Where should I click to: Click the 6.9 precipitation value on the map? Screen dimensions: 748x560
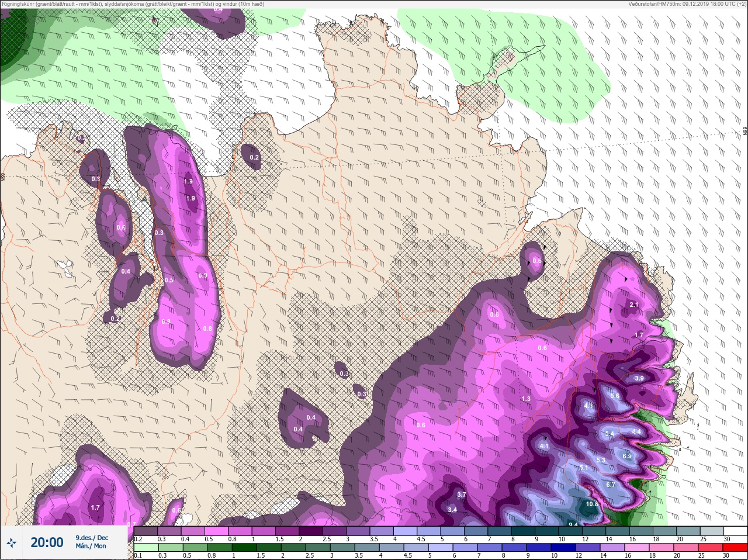[627, 456]
